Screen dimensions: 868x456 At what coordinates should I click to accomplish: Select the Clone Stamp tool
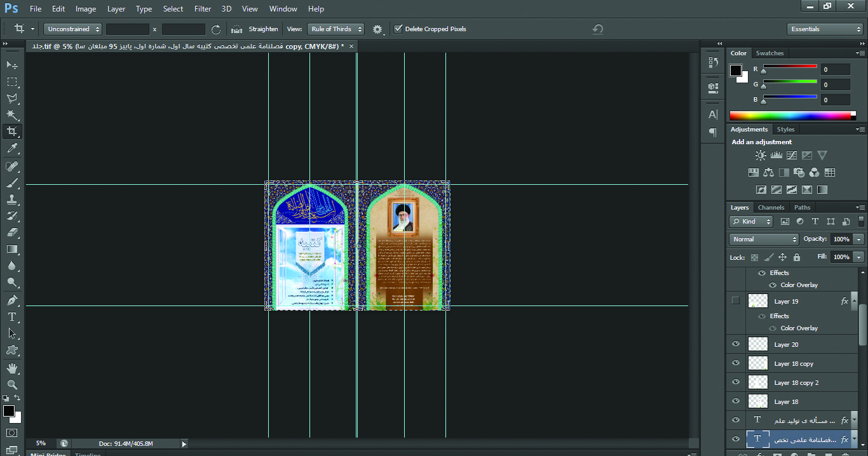[x=12, y=199]
